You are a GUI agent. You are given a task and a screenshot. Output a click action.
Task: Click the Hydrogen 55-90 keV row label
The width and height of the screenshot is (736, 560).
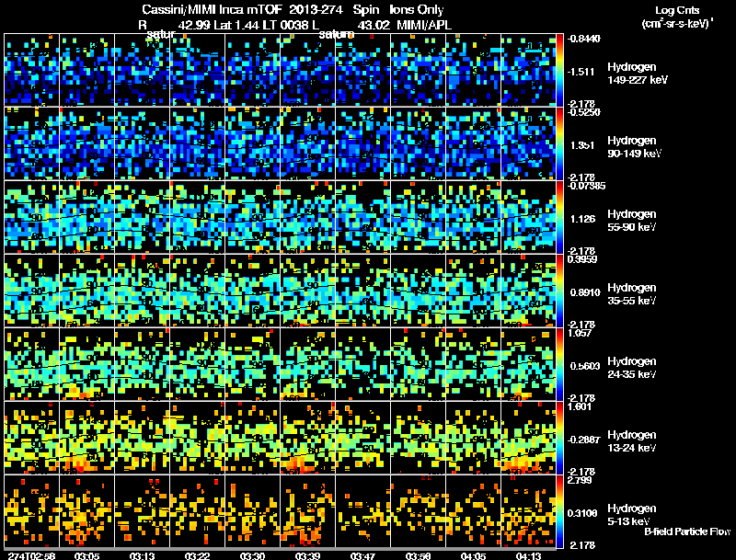632,221
